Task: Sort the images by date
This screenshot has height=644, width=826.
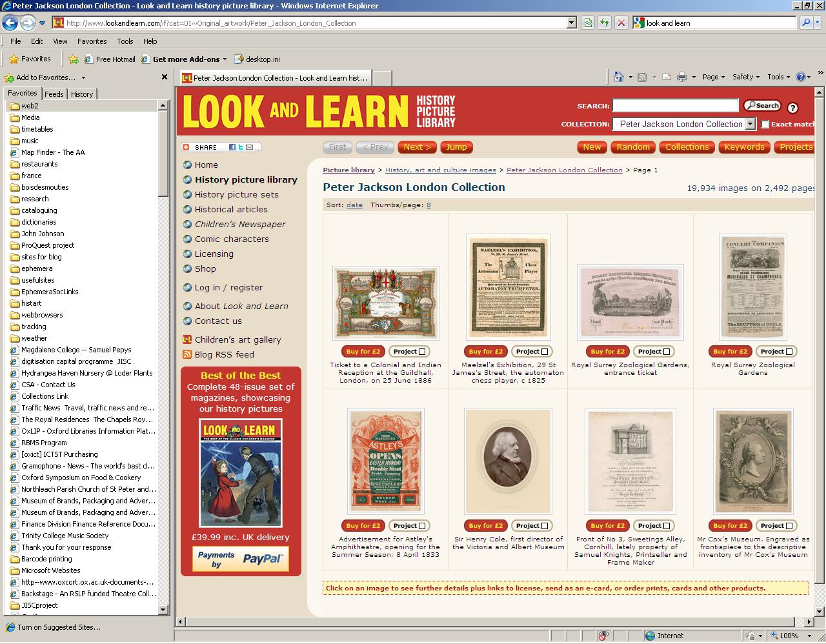Action: point(354,205)
